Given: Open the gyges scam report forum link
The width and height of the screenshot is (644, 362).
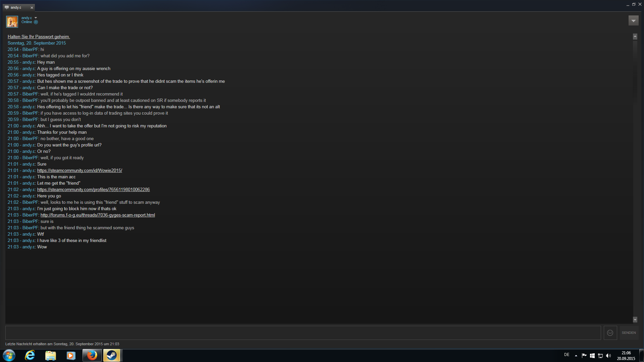Looking at the screenshot, I should point(98,215).
